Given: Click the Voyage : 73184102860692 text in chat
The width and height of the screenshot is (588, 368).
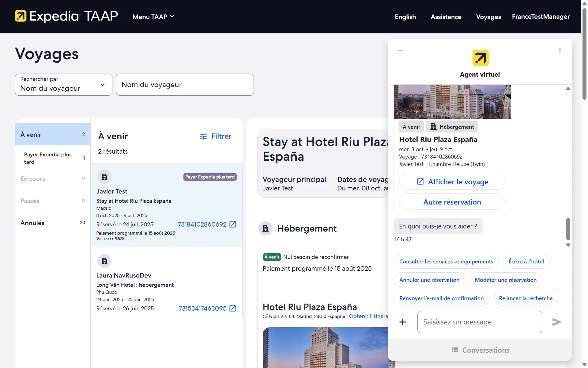Looking at the screenshot, I should [x=431, y=157].
